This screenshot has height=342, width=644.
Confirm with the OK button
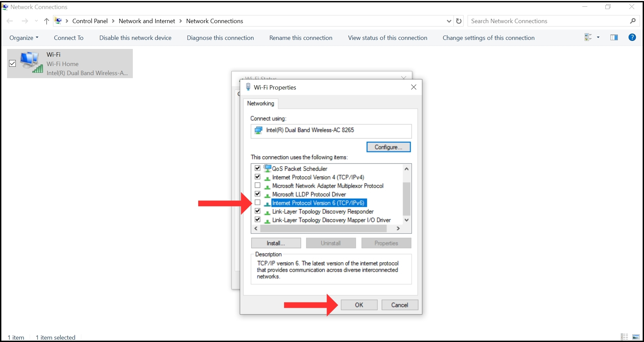tap(359, 305)
